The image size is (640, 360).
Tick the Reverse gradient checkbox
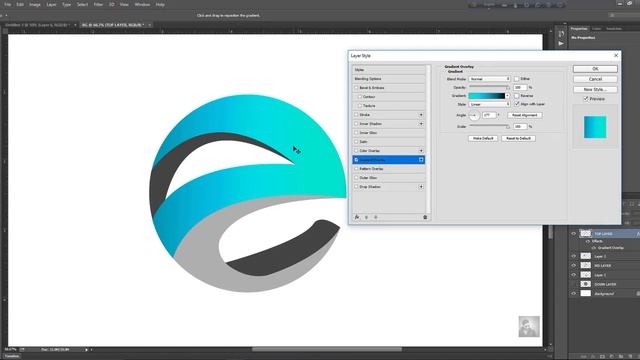(x=516, y=96)
